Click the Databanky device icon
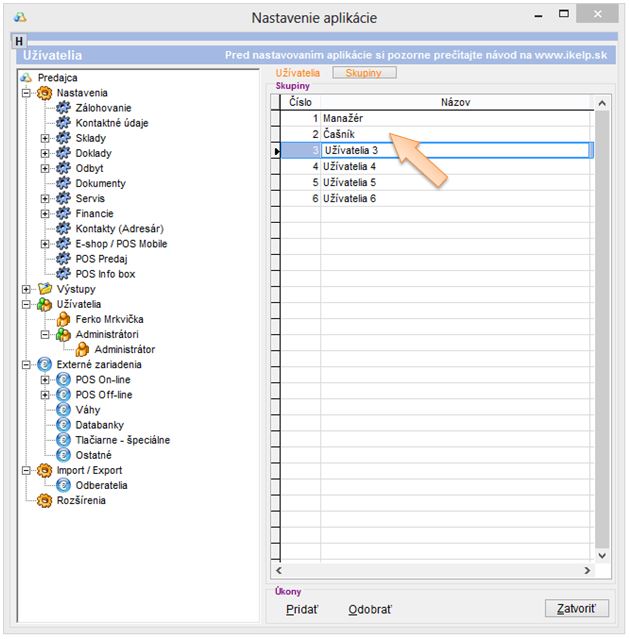 click(x=64, y=425)
